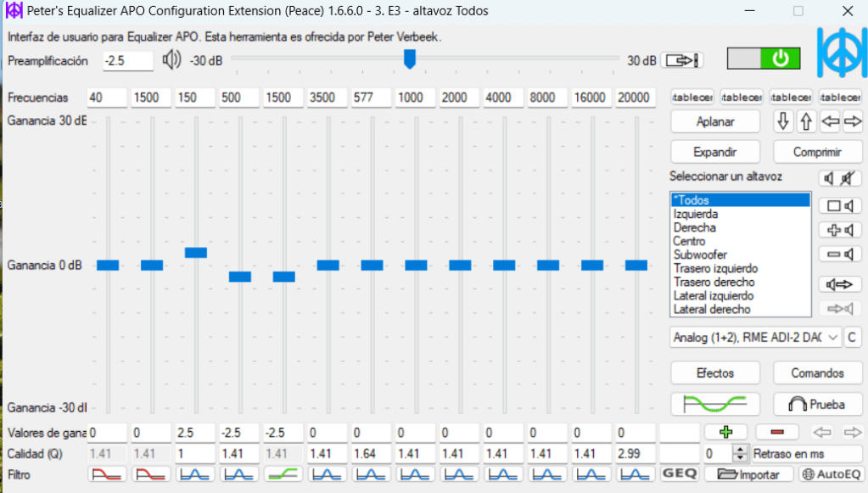
Task: Click the Expandir button
Action: [x=716, y=153]
